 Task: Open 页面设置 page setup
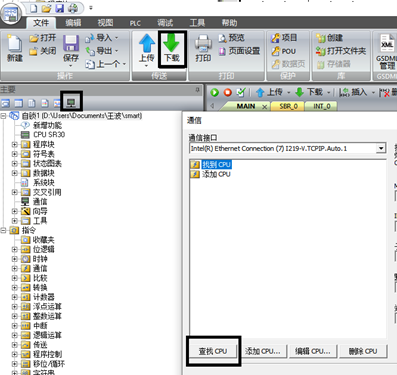tap(239, 51)
